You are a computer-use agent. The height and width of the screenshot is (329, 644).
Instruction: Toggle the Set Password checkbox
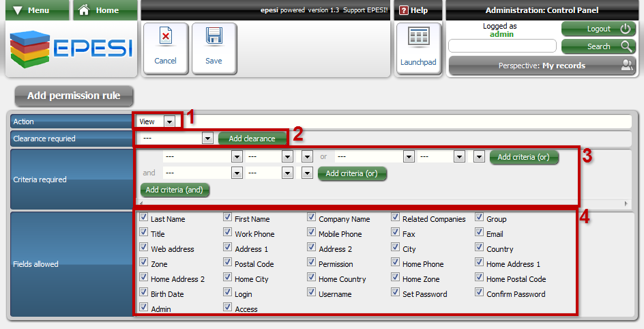click(x=395, y=292)
